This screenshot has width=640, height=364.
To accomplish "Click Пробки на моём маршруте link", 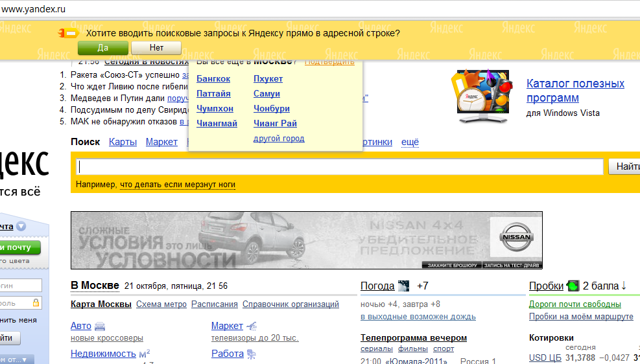I will [581, 317].
